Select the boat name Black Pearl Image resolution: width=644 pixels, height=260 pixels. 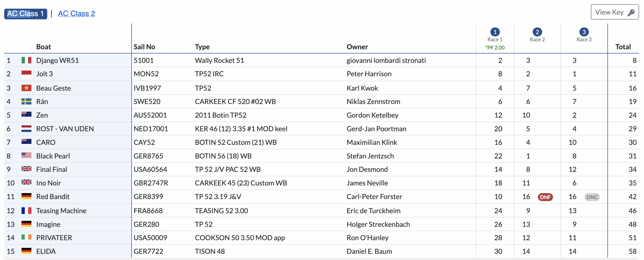[53, 156]
